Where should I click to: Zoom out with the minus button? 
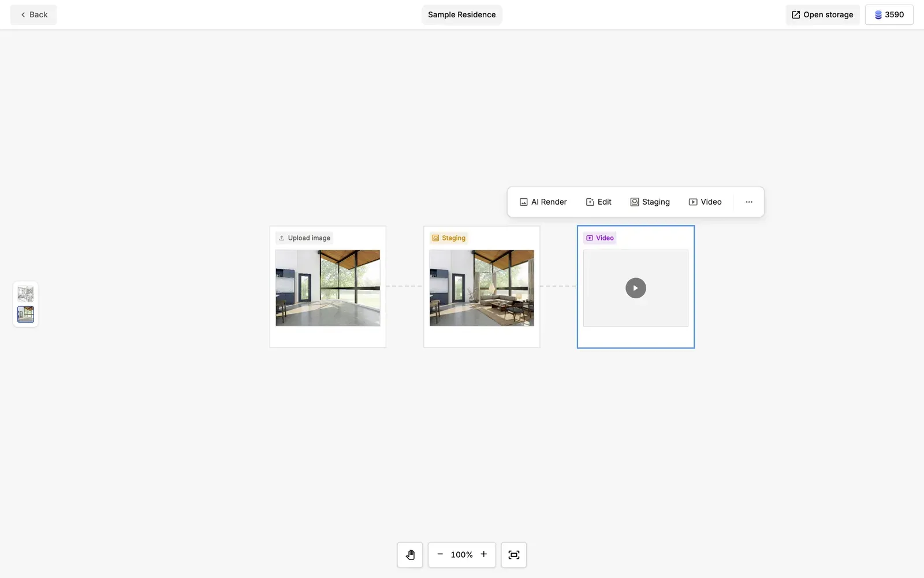[x=440, y=554]
